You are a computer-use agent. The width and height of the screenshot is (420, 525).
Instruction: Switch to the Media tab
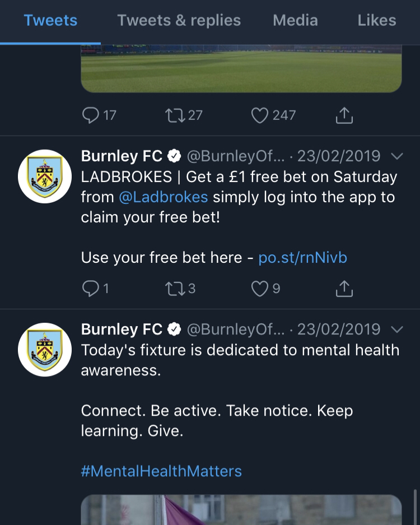click(295, 21)
